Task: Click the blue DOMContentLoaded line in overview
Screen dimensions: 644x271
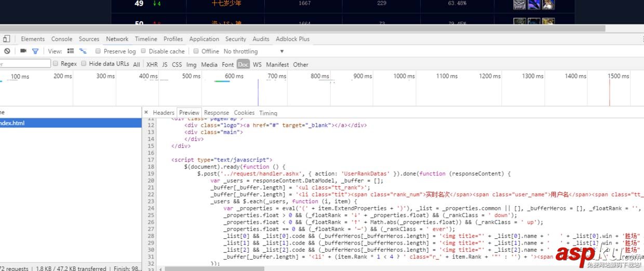Action: [x=258, y=92]
